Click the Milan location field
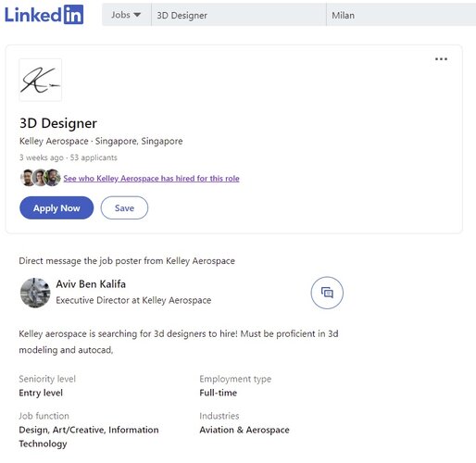 401,15
